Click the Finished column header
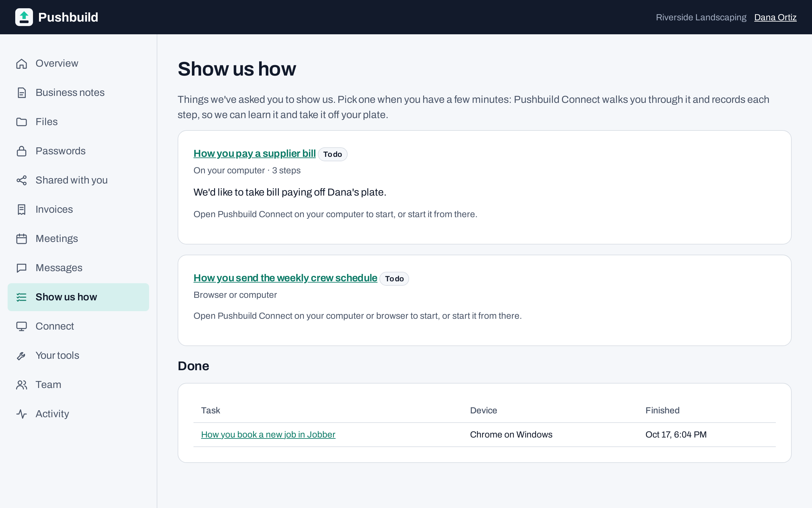812x508 pixels. click(x=662, y=411)
